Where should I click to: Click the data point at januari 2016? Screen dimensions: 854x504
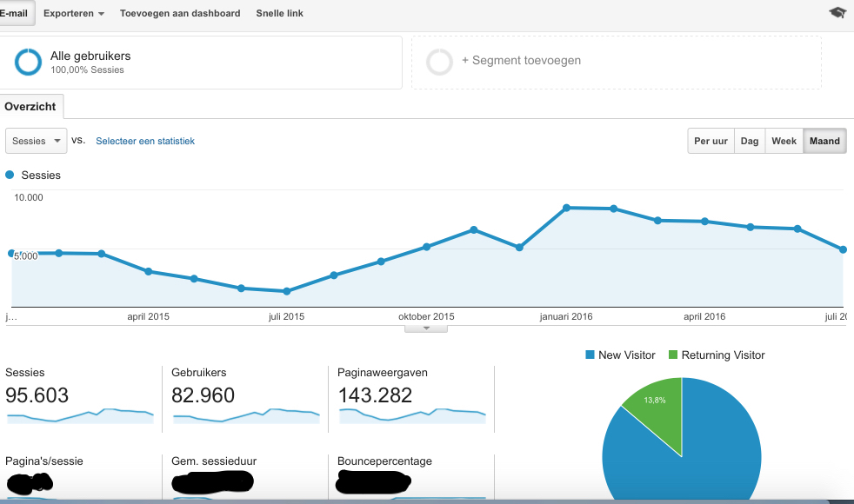click(x=566, y=208)
